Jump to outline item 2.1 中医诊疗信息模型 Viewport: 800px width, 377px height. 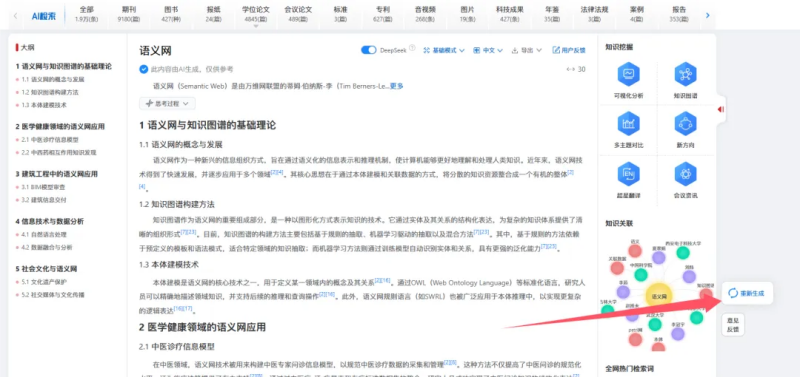click(50, 139)
